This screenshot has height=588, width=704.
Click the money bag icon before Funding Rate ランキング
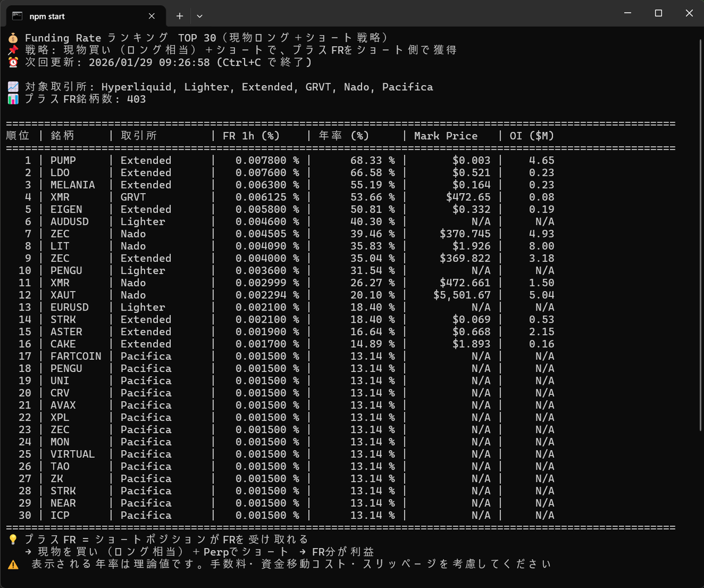(13, 36)
